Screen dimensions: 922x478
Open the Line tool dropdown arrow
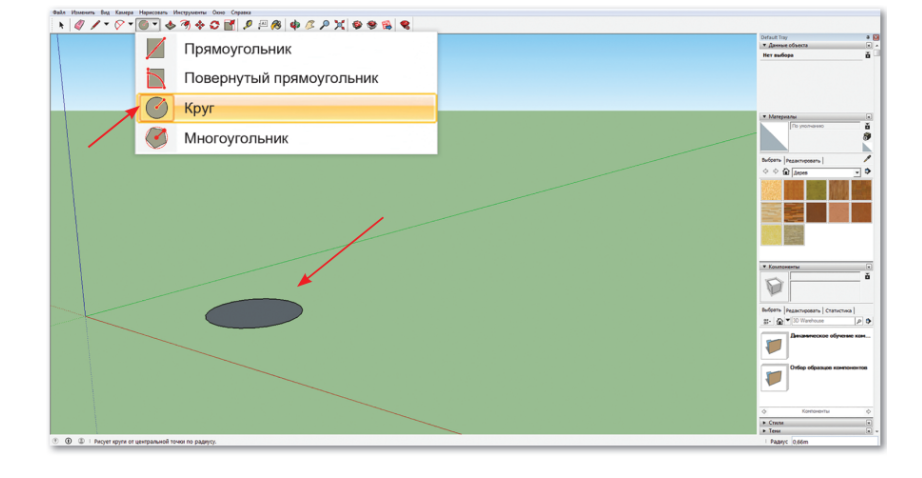tap(106, 25)
